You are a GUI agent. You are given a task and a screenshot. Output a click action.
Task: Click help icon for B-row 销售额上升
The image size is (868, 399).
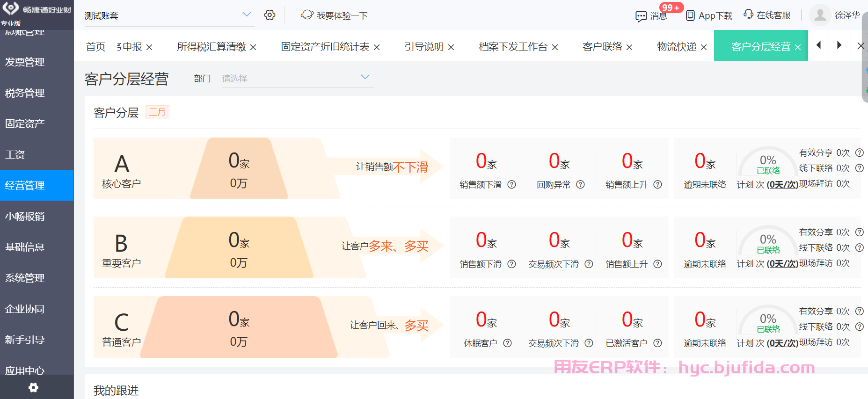click(x=657, y=264)
